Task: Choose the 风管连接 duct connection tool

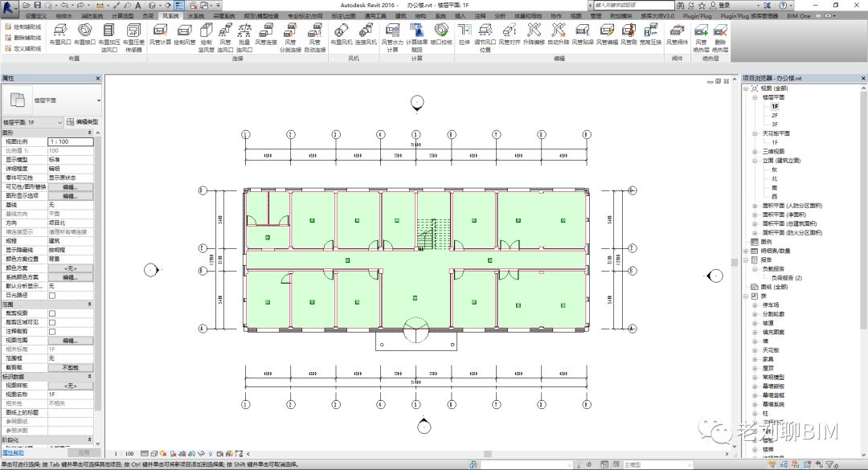Action: click(266, 34)
